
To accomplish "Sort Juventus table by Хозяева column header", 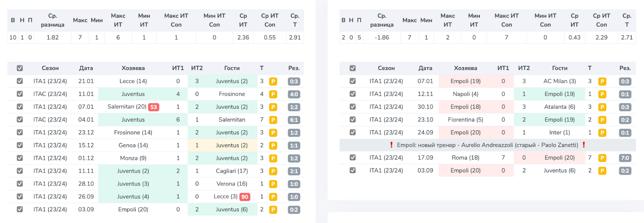I will [133, 68].
